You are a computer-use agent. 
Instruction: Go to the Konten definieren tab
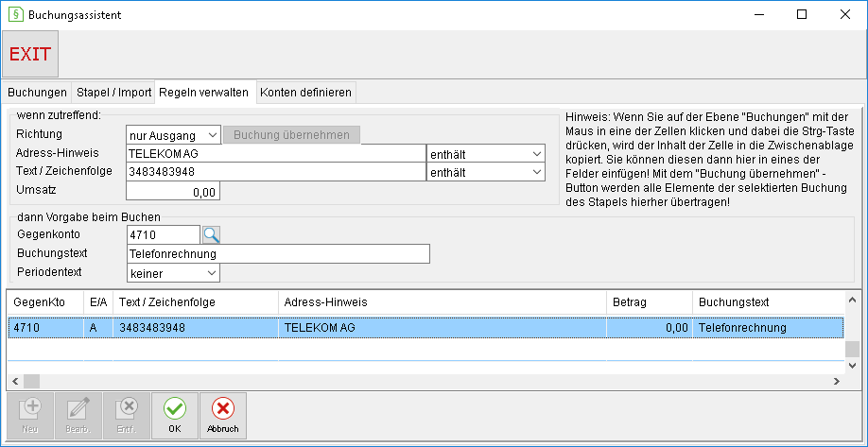click(305, 93)
